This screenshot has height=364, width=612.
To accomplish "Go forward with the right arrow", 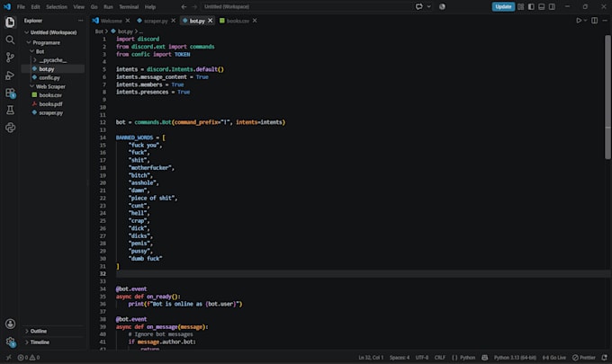I will (194, 6).
